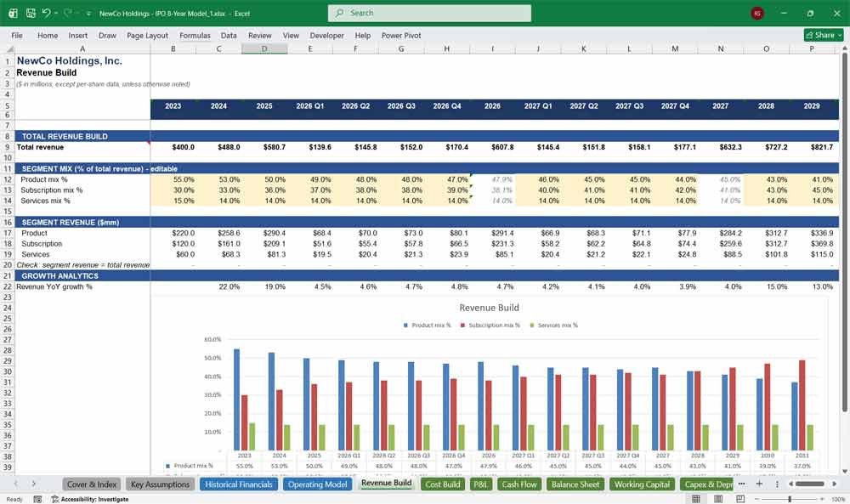Open the Cash Flow sheet tab
This screenshot has width=850, height=504.
point(519,484)
